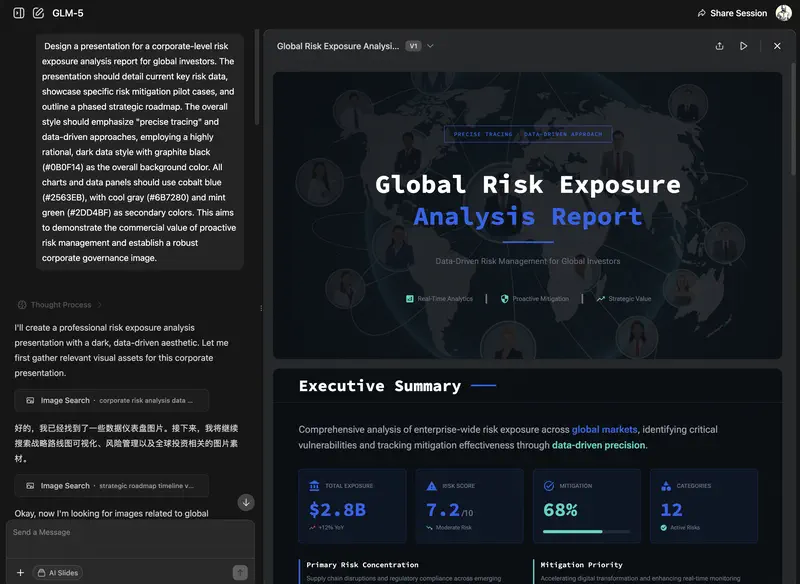Play the slideshow presentation
Image resolution: width=800 pixels, height=584 pixels.
click(743, 46)
